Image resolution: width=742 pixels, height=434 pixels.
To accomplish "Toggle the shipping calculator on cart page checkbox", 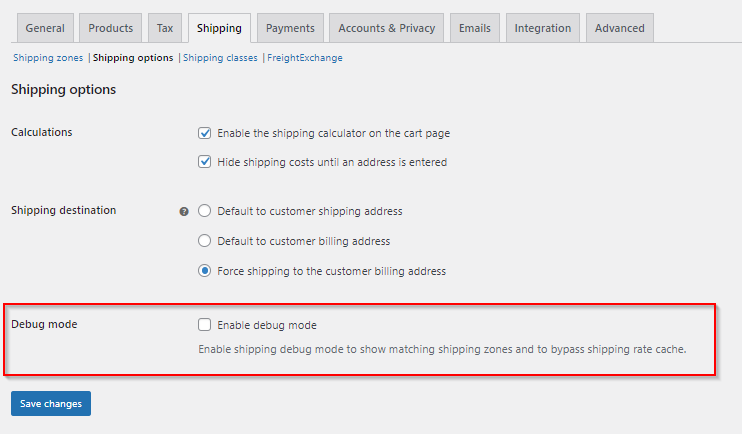I will tap(205, 133).
